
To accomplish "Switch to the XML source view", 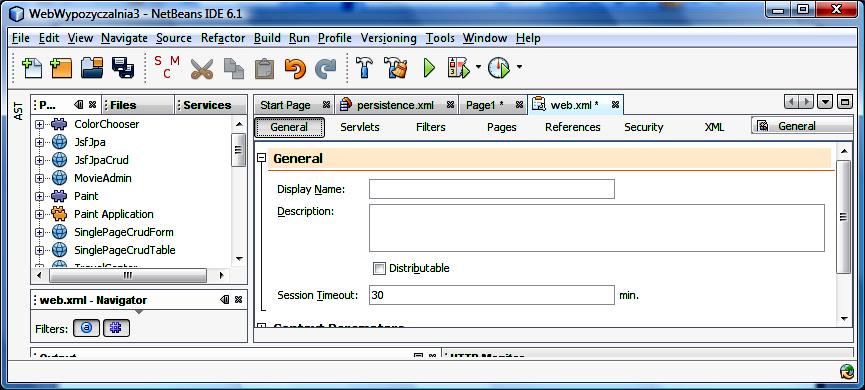I will tap(714, 127).
